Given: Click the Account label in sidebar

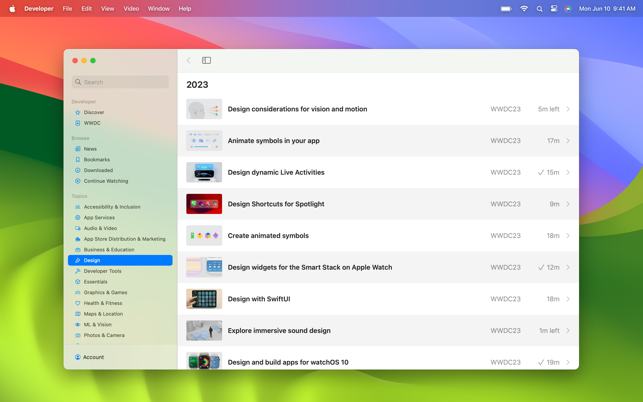Looking at the screenshot, I should click(93, 357).
